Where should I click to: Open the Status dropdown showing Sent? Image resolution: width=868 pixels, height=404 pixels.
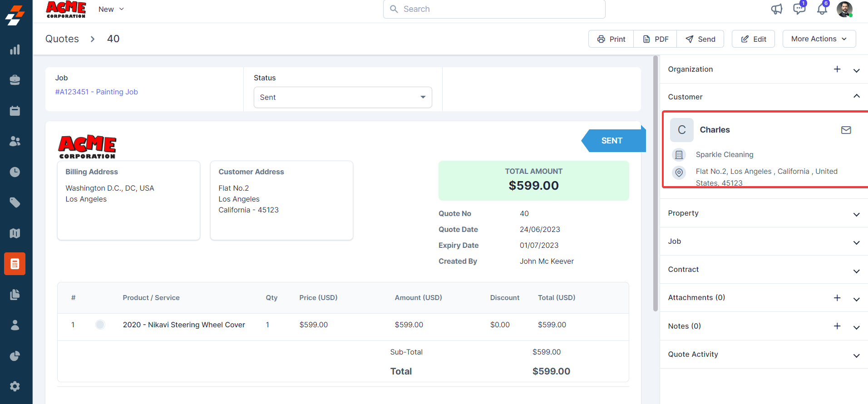tap(343, 98)
